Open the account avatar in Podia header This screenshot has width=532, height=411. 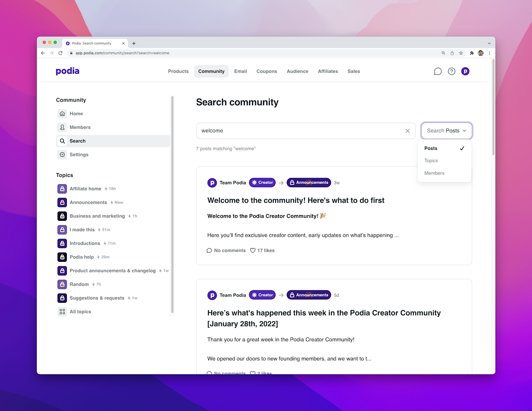coord(465,71)
